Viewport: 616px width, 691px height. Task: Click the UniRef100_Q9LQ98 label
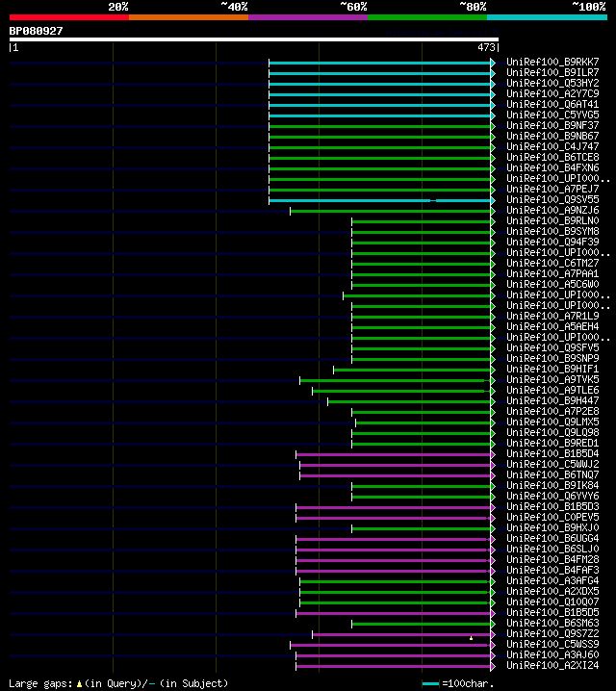point(552,432)
